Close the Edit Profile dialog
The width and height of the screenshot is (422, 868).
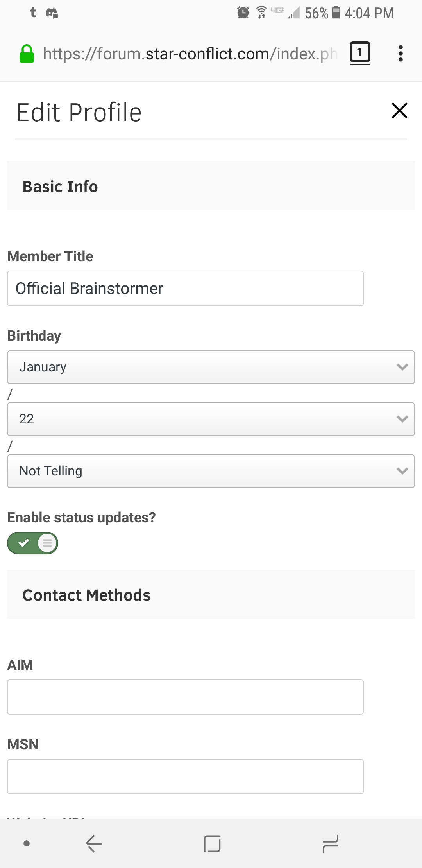pos(399,111)
